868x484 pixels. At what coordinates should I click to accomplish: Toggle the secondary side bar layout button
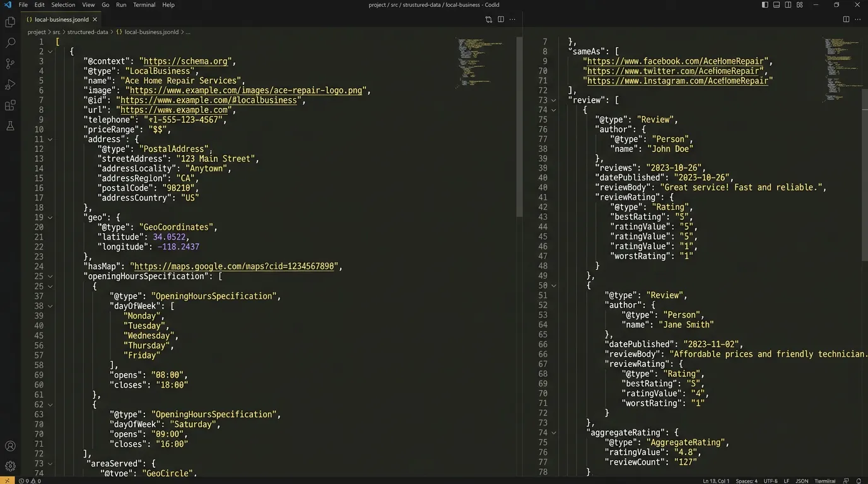pos(788,4)
